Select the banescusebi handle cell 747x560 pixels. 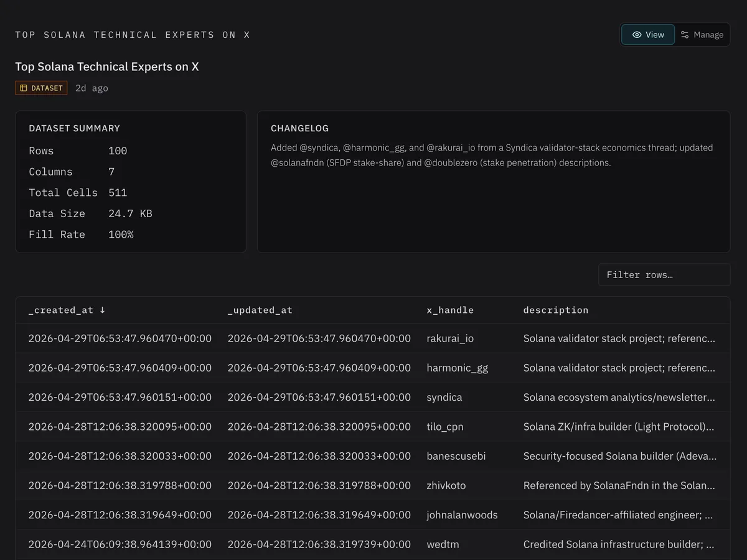point(456,456)
